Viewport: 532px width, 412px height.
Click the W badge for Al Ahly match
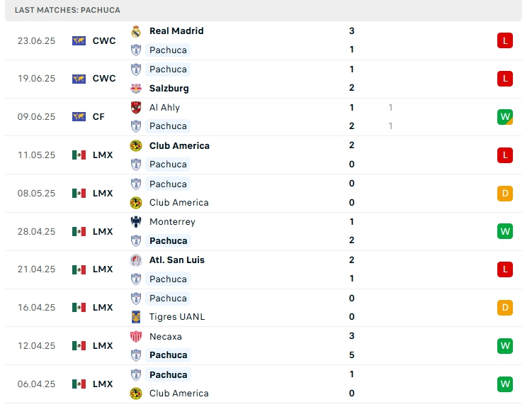coord(504,117)
